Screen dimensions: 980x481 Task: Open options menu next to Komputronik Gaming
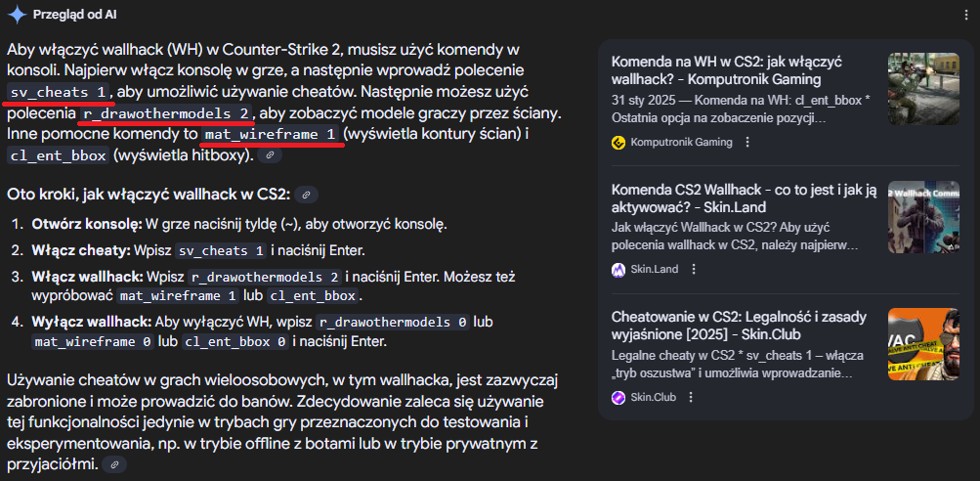746,142
